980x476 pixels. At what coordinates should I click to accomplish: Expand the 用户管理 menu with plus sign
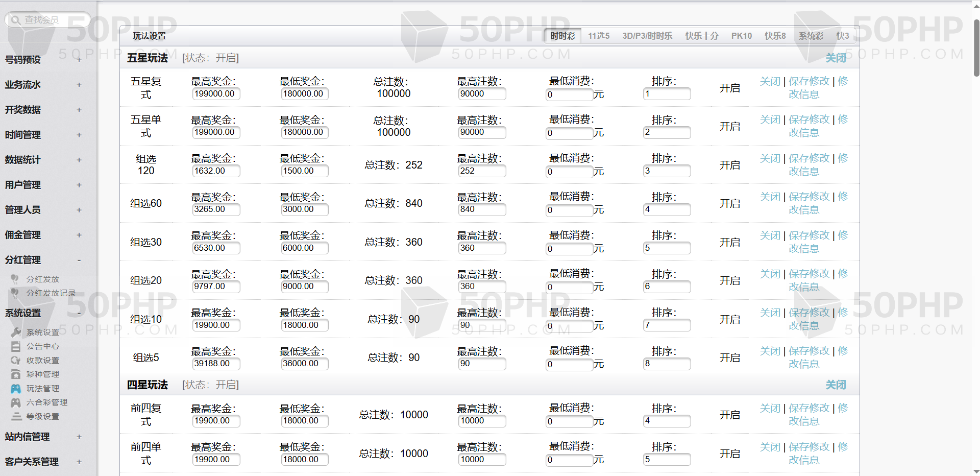coord(79,185)
